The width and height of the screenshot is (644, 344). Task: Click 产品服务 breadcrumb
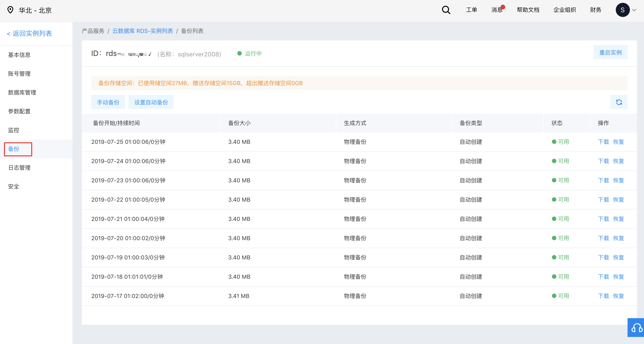[93, 31]
